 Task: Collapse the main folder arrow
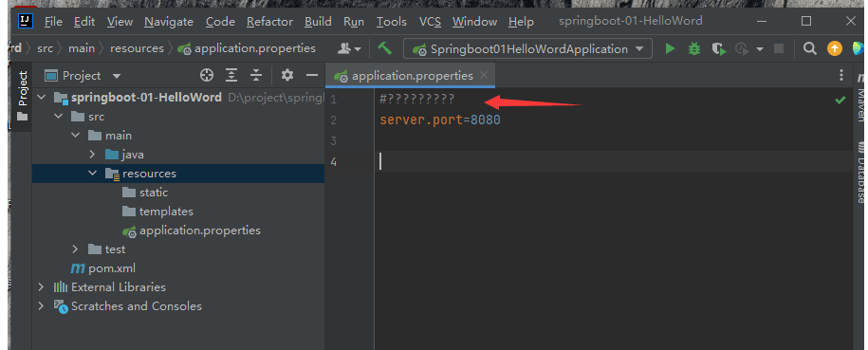pos(76,135)
